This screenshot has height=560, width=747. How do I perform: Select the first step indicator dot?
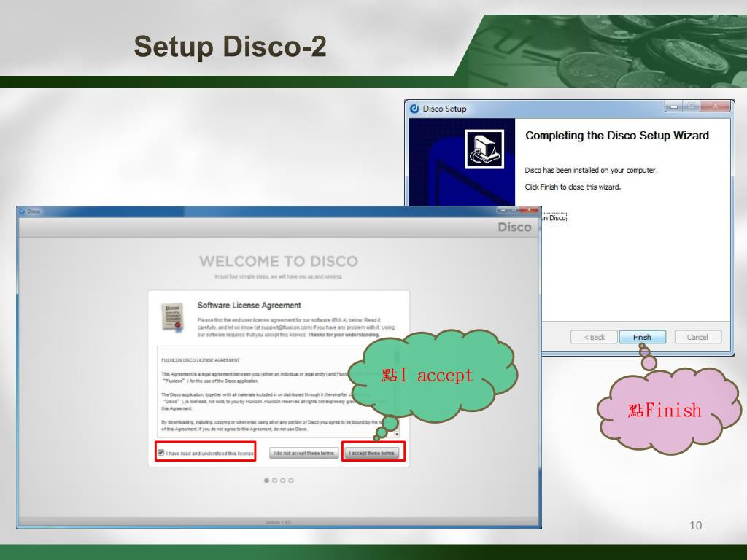click(x=267, y=481)
